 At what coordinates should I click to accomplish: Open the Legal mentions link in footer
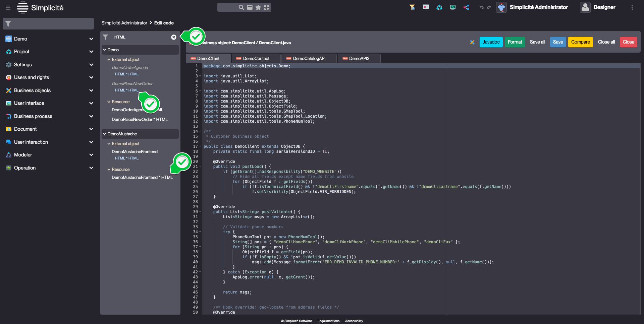(328, 321)
